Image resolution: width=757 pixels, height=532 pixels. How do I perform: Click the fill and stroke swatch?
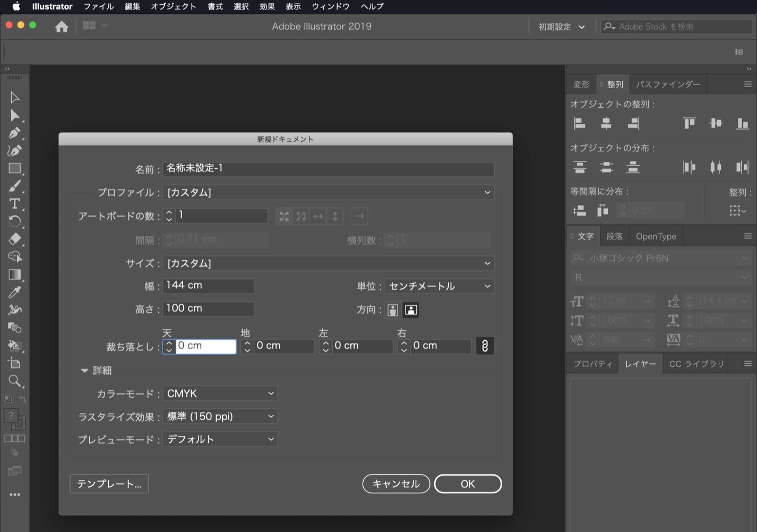[14, 419]
